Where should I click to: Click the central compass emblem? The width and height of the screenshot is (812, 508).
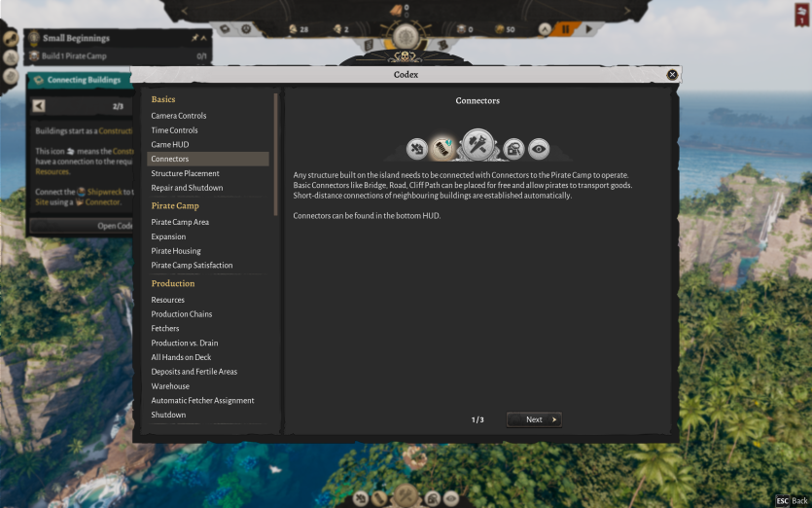click(x=406, y=37)
